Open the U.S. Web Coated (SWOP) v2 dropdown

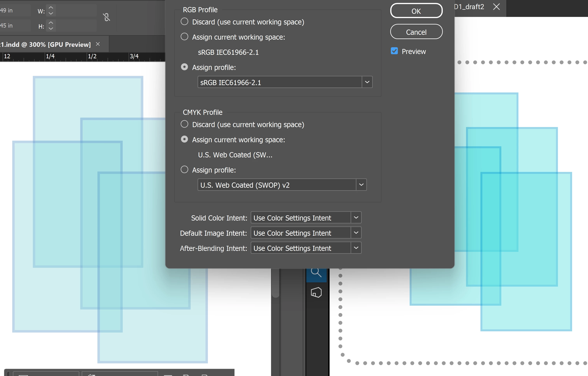[x=361, y=185]
